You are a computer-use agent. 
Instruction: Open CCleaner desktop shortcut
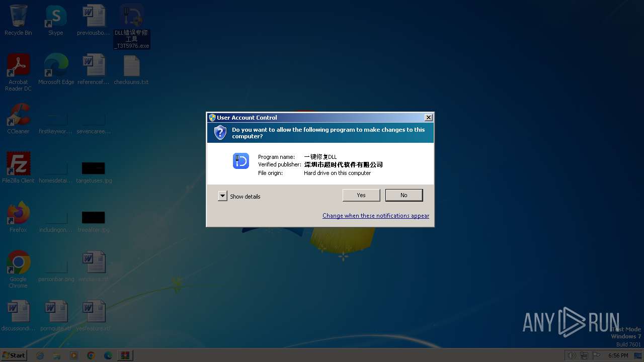click(18, 118)
